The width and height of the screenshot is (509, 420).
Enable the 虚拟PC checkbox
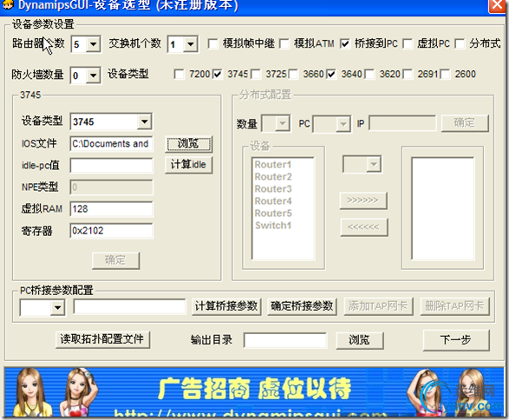tap(408, 43)
